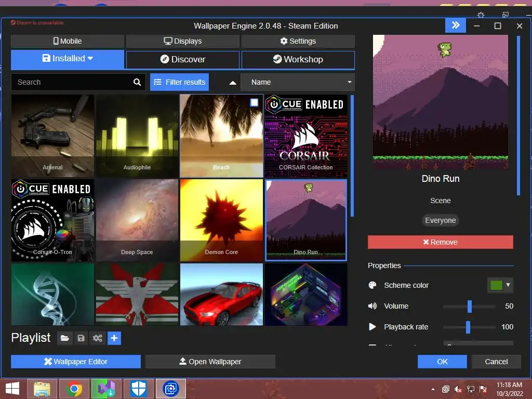This screenshot has width=532, height=399.
Task: Select the DNA helix wallpaper thumbnail
Action: [x=52, y=295]
